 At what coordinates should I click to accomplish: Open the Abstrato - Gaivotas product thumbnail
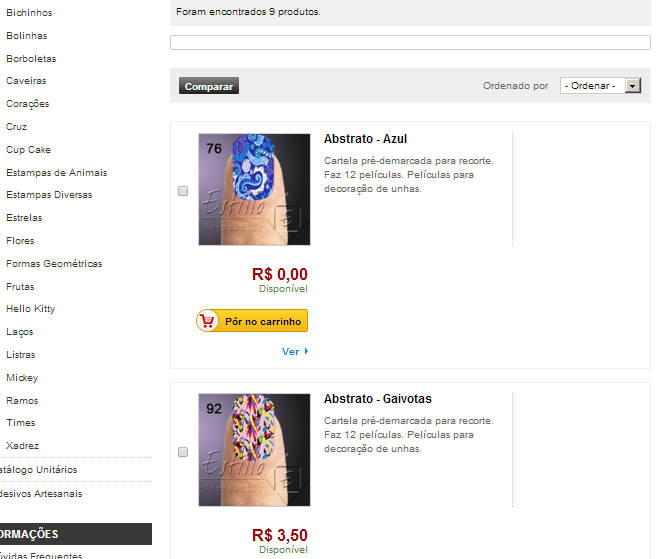pyautogui.click(x=254, y=449)
